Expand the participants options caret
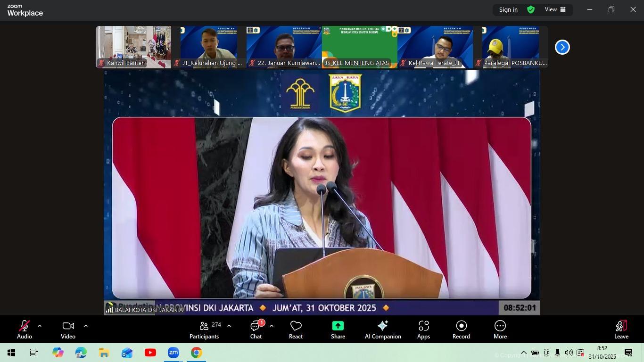The image size is (644, 362). tap(229, 326)
